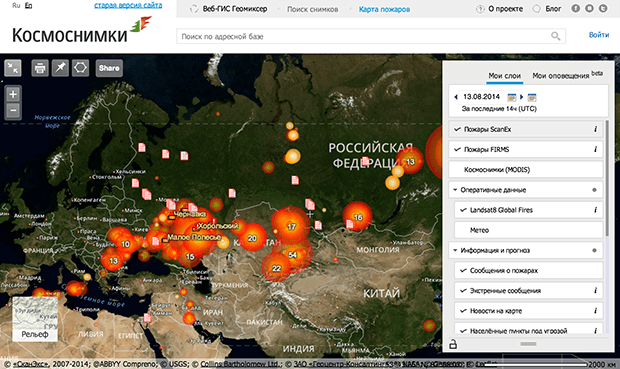The width and height of the screenshot is (620, 369).
Task: Click the print map icon
Action: click(40, 68)
